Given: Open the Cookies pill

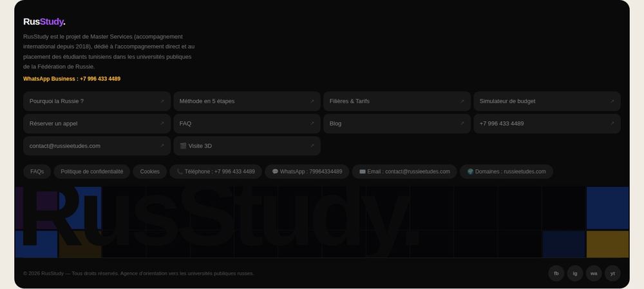Looking at the screenshot, I should 150,172.
